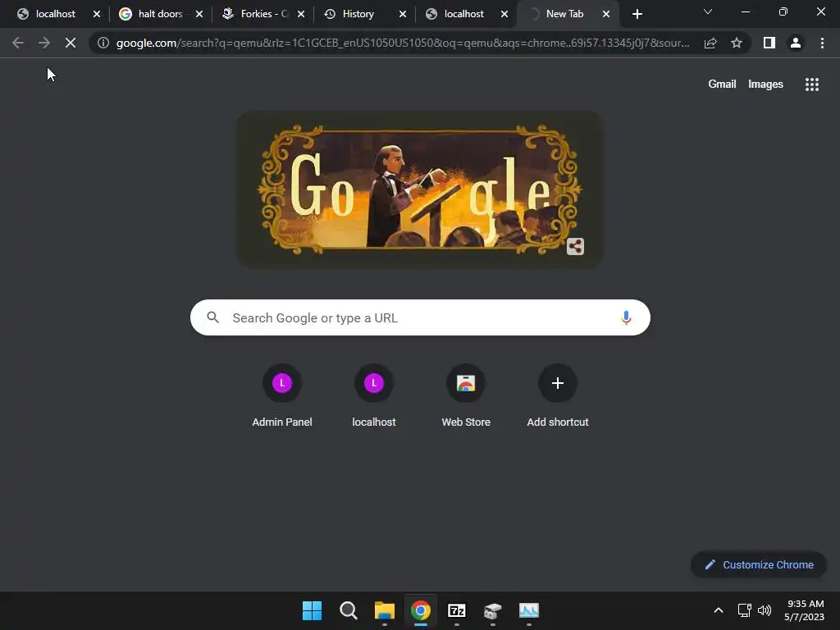Stop loading the page
This screenshot has height=630, width=840.
tap(71, 43)
